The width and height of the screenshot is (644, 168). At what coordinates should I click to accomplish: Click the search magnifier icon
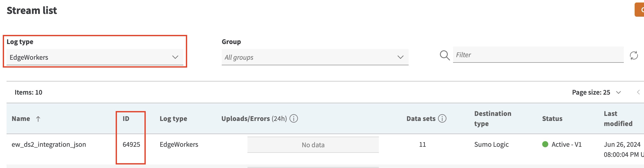[444, 55]
